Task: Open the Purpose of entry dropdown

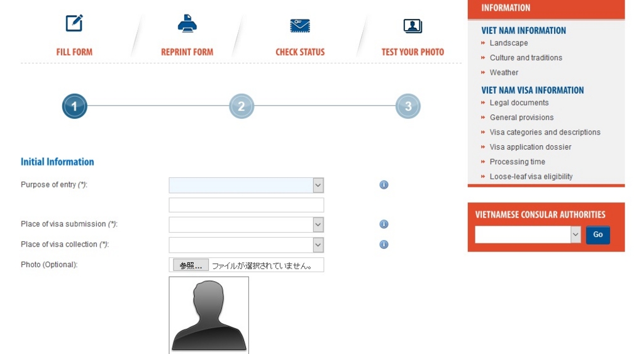Action: (x=246, y=185)
